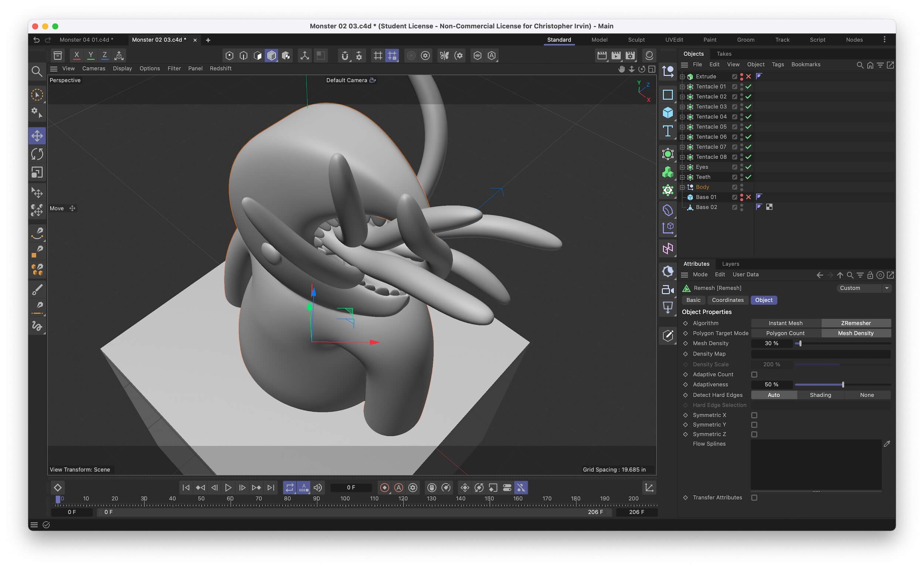Image resolution: width=924 pixels, height=568 pixels.
Task: Click timeline ruler at frame 100
Action: tap(345, 499)
